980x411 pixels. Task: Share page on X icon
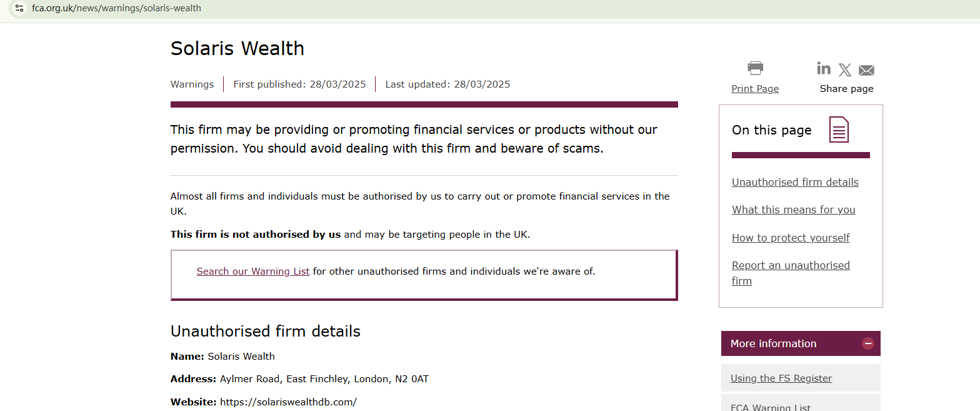pyautogui.click(x=845, y=69)
